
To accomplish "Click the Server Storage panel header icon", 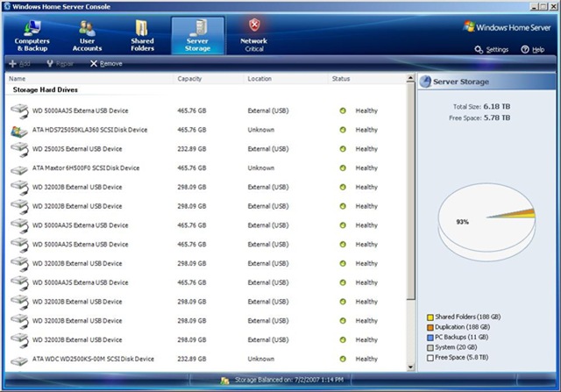I will coord(425,82).
